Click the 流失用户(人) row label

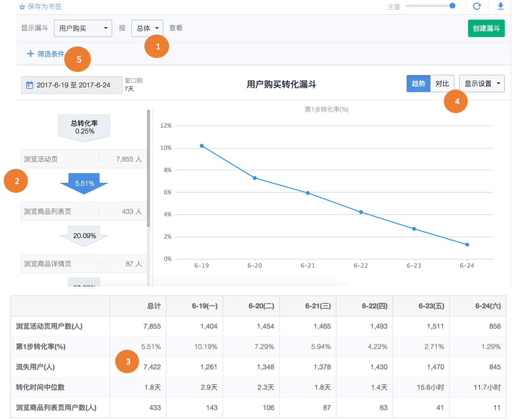(x=35, y=367)
